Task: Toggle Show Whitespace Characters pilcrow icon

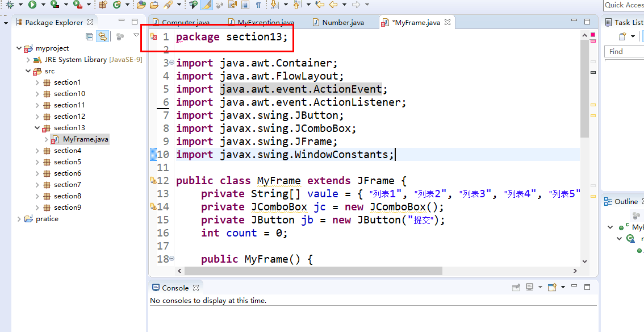Action: [x=258, y=5]
